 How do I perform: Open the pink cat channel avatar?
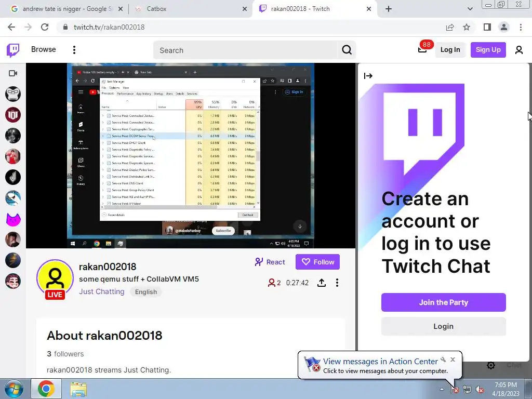click(x=13, y=219)
